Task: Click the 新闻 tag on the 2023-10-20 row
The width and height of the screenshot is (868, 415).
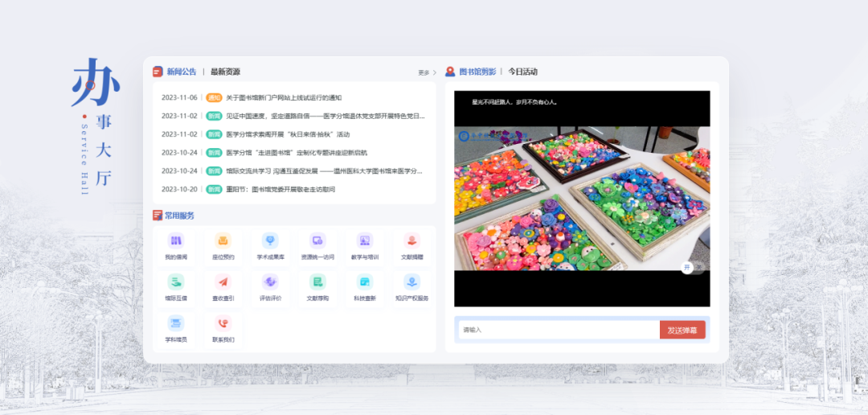Action: click(215, 189)
